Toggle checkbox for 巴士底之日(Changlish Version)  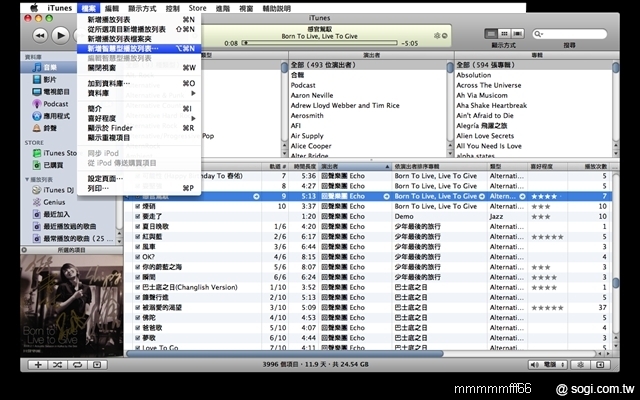pyautogui.click(x=138, y=286)
